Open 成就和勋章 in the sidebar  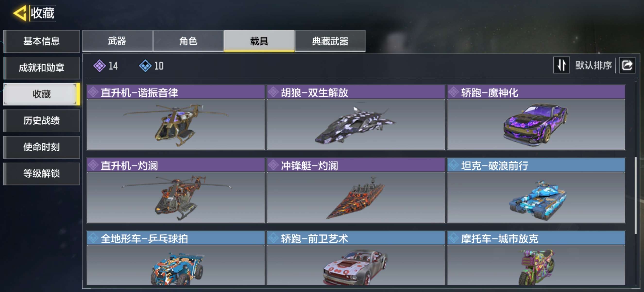click(x=42, y=68)
